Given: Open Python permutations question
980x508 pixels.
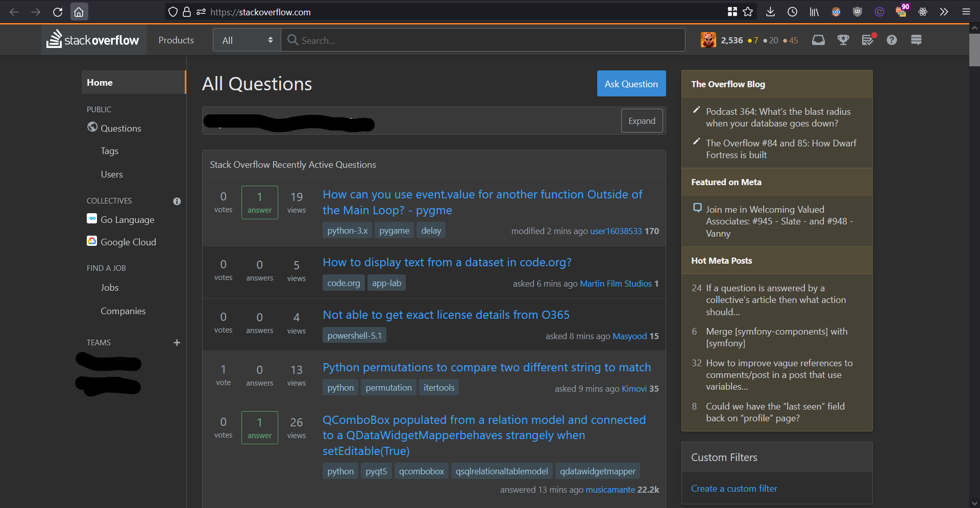Looking at the screenshot, I should 486,367.
